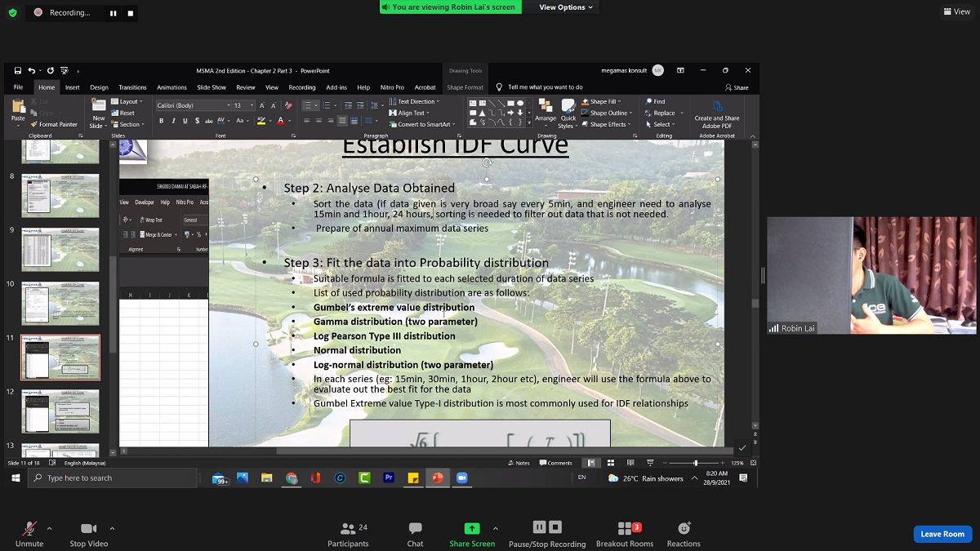980x551 pixels.
Task: Click Convert to SmartArt
Action: (x=421, y=125)
